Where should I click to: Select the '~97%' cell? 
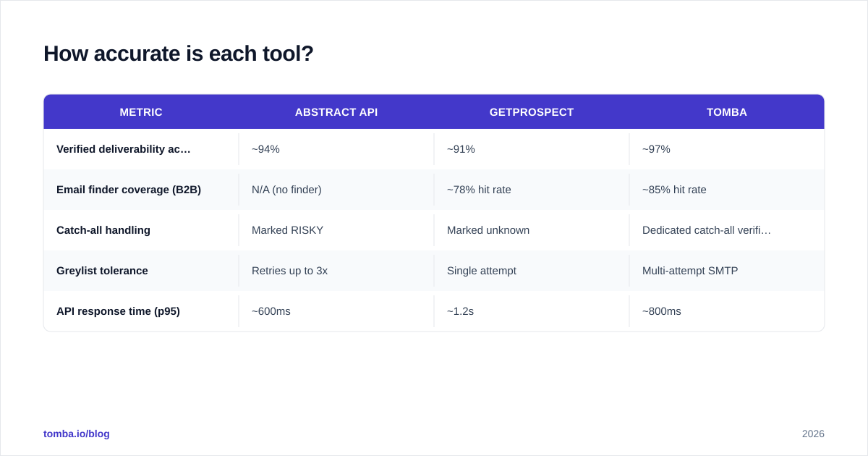tap(727, 149)
